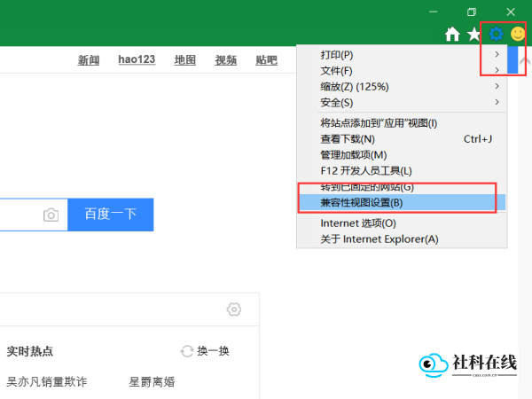This screenshot has width=532, height=399.
Task: Open F12 开发人员工具(L)
Action: [x=402, y=170]
